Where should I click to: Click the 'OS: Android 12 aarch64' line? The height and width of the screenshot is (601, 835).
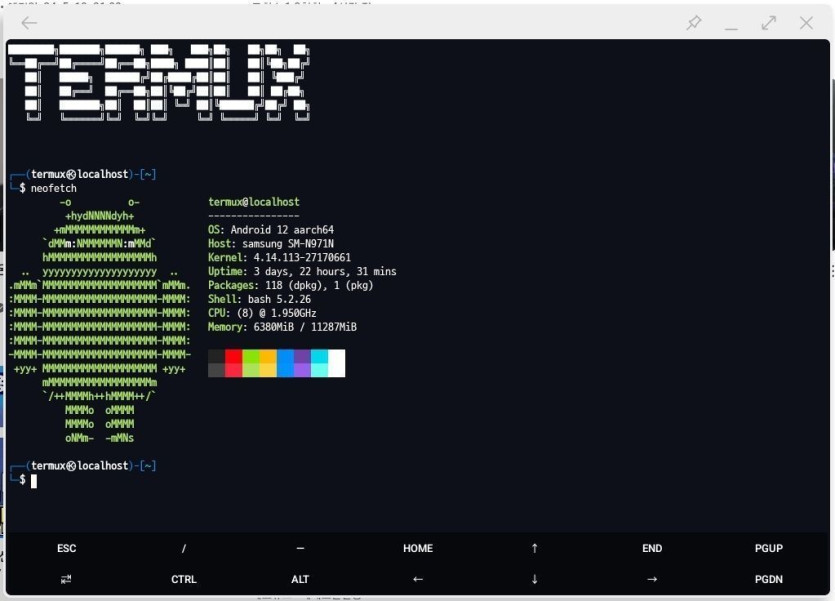(271, 230)
